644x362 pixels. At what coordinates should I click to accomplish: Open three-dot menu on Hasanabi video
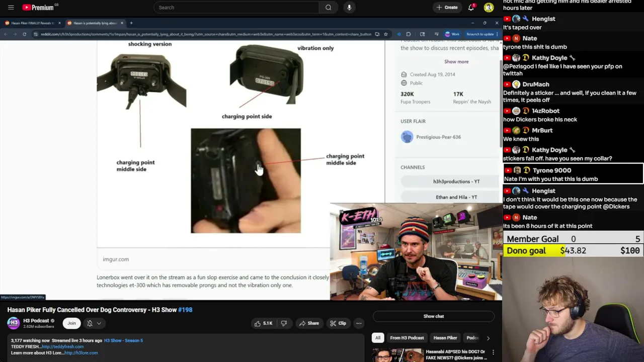point(493,352)
